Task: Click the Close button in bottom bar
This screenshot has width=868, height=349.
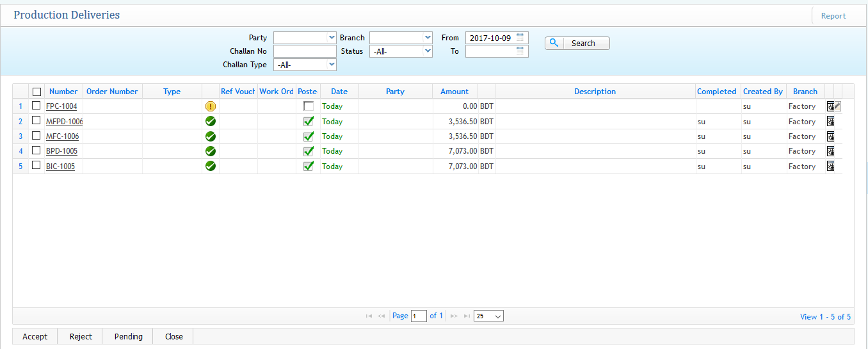Action: [173, 336]
